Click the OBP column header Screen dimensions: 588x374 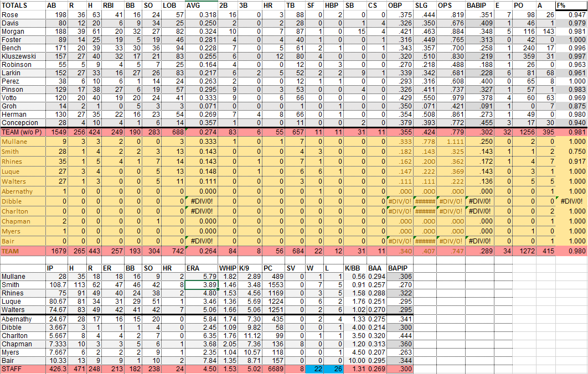(x=400, y=5)
